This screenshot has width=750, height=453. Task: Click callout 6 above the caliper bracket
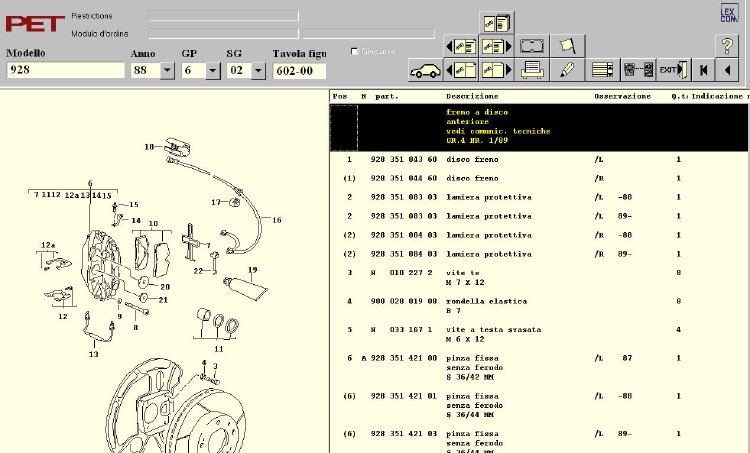point(90,183)
